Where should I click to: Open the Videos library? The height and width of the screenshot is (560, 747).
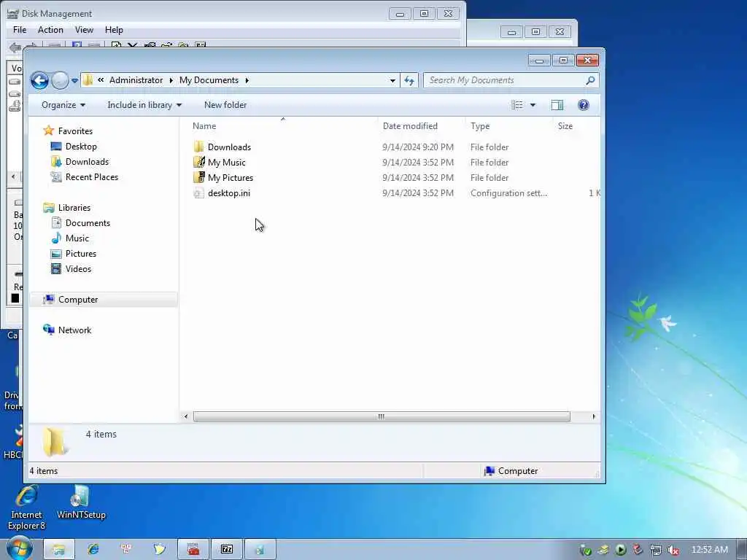pyautogui.click(x=78, y=268)
